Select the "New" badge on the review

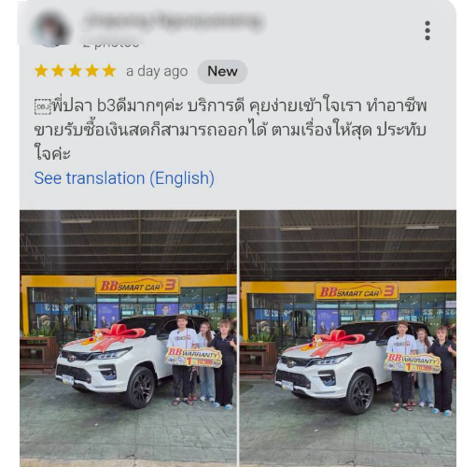pos(222,71)
